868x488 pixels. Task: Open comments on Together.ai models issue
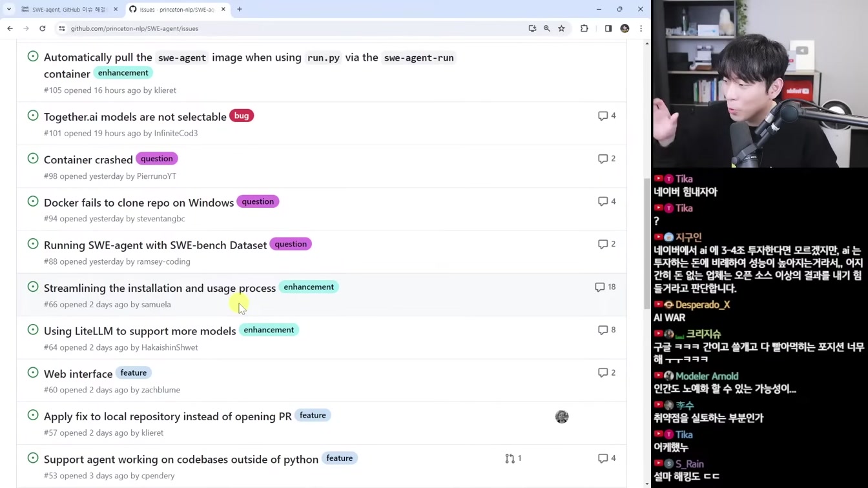606,116
